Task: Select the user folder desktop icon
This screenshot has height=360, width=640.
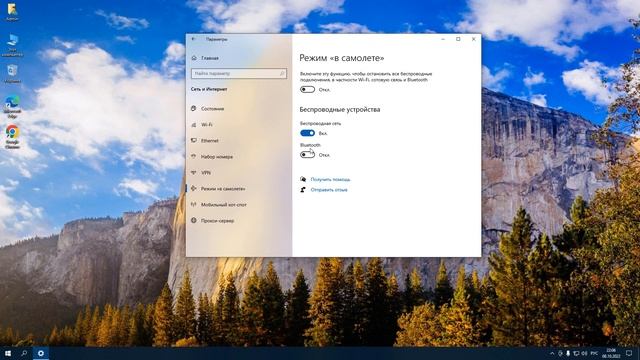Action: click(12, 12)
